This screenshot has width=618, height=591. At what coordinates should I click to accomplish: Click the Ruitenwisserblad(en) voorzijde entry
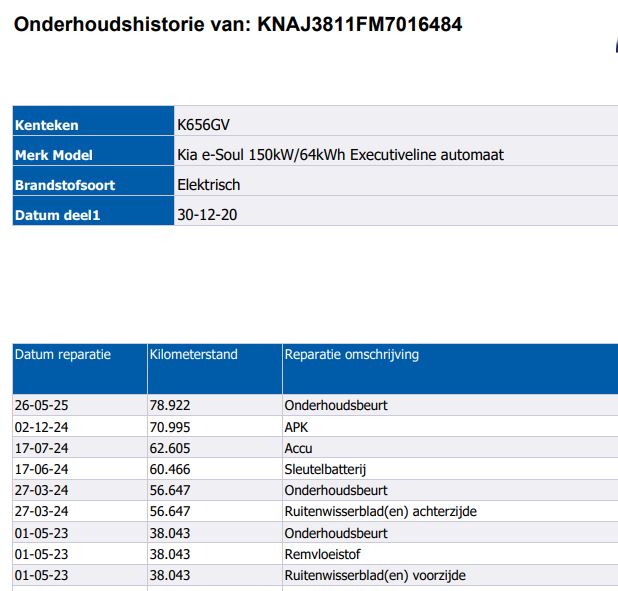(x=375, y=575)
